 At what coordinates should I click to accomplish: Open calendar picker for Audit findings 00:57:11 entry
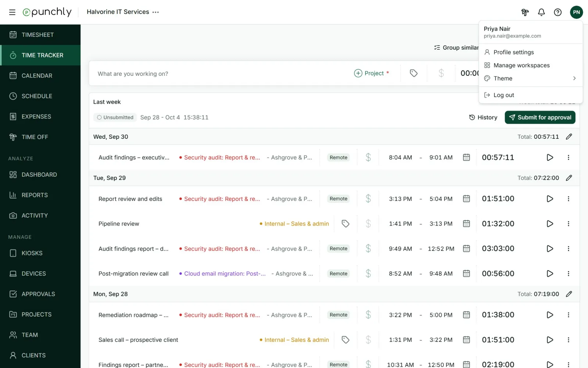click(x=466, y=158)
